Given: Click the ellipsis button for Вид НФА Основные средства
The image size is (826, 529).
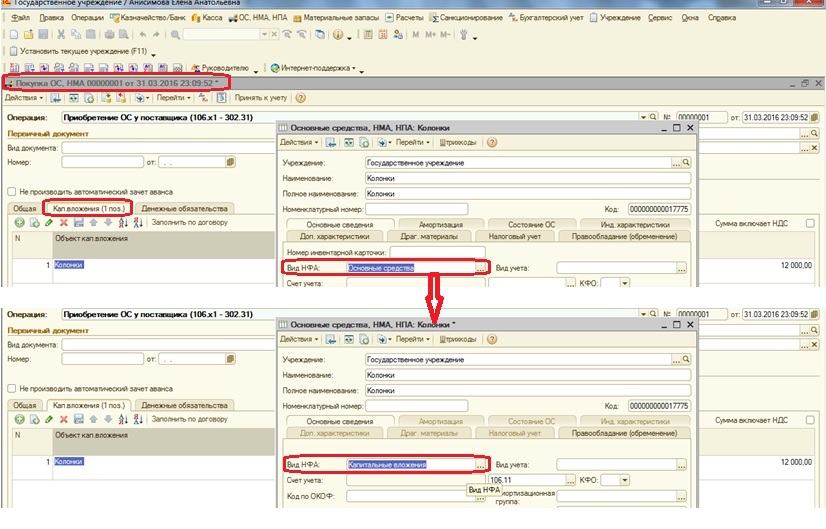Looking at the screenshot, I should 480,268.
